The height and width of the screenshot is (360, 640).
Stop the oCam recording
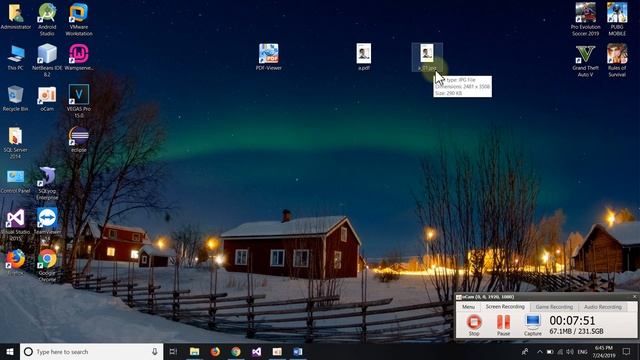pos(474,325)
